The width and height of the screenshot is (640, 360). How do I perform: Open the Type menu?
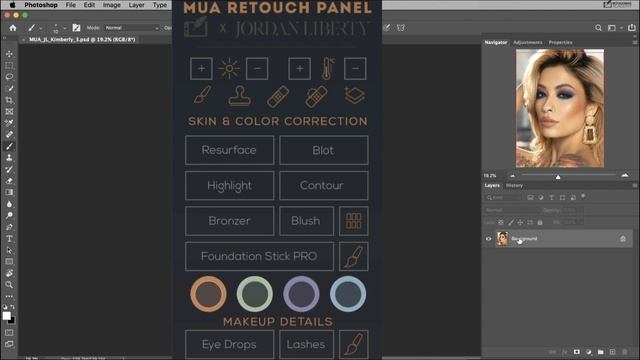tap(160, 5)
